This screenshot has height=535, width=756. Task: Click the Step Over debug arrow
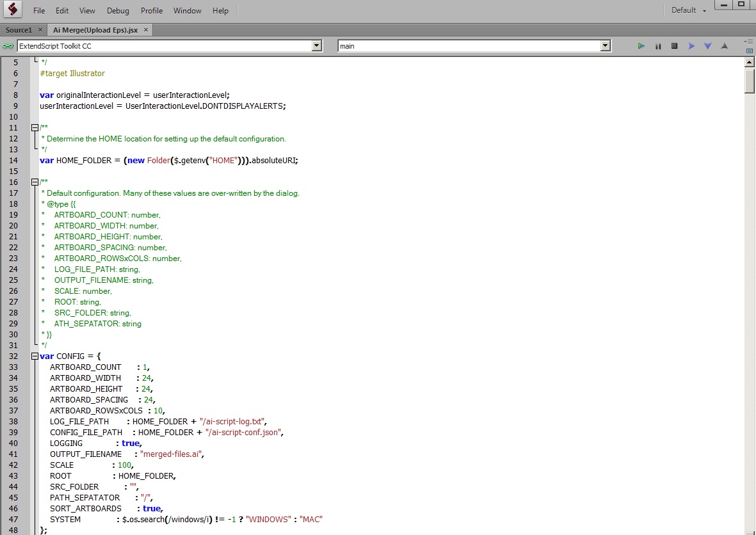click(691, 46)
